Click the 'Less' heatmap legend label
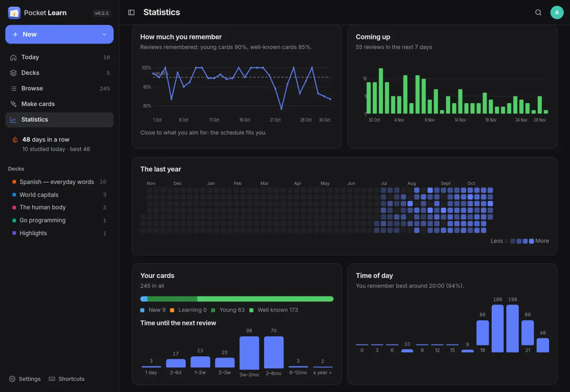 pos(496,241)
